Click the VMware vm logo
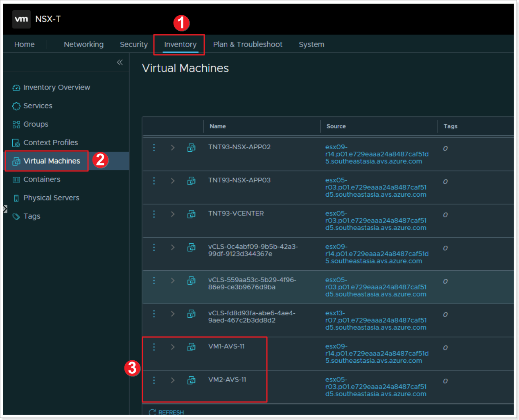The width and height of the screenshot is (519, 420). 21,19
